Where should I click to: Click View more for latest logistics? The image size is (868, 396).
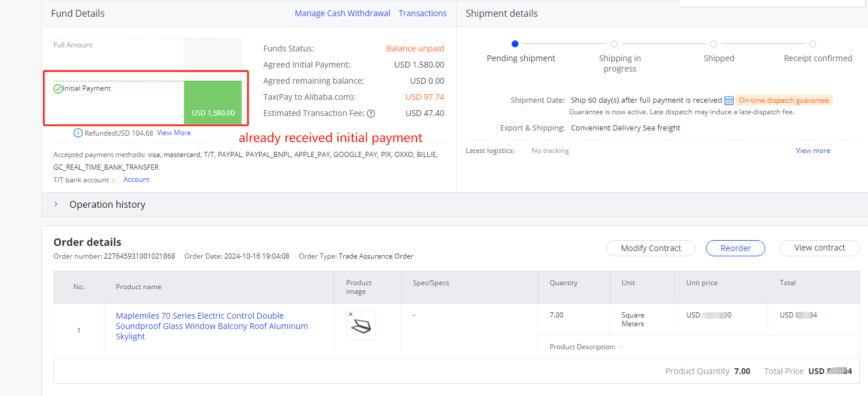(x=813, y=151)
